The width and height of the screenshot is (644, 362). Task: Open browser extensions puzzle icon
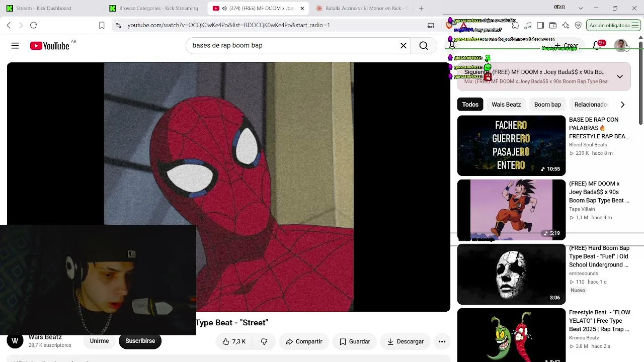click(x=515, y=25)
